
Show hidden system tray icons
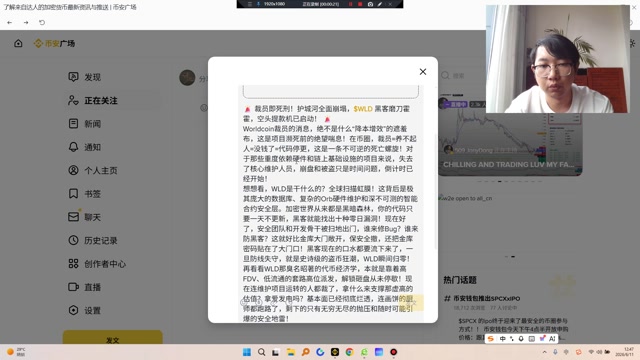[544, 352]
